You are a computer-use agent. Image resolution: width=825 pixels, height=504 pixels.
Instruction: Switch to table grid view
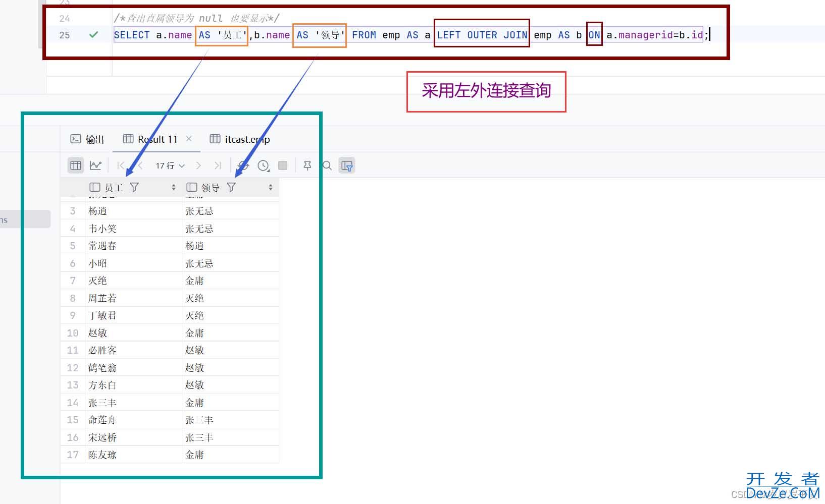(76, 165)
